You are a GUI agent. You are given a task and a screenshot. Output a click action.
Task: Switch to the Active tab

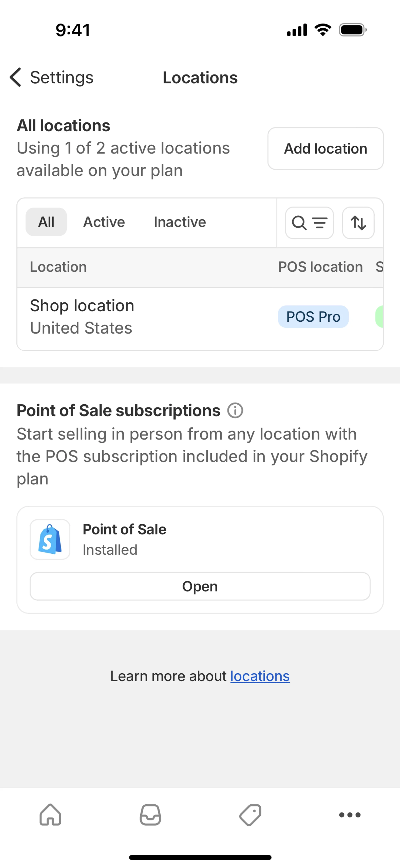[x=104, y=222]
